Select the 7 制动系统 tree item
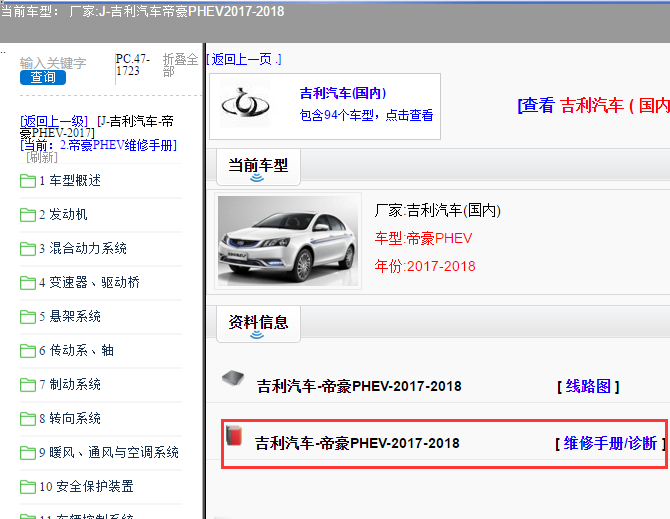 point(70,384)
